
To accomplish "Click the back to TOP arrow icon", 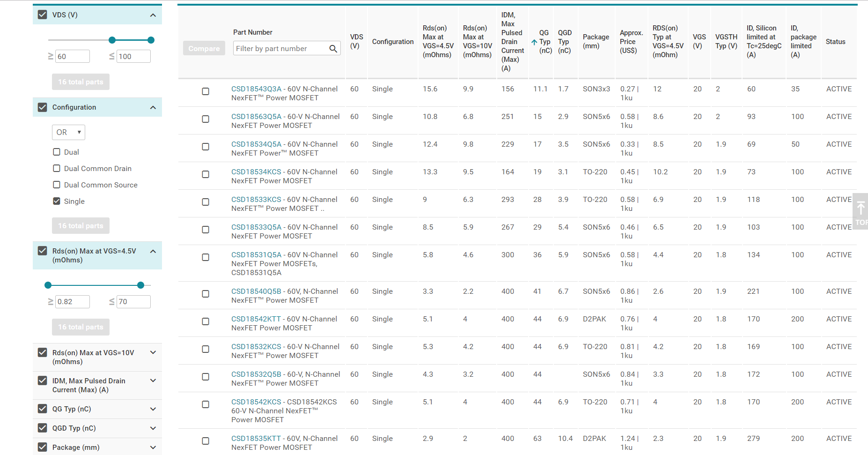I will (861, 208).
